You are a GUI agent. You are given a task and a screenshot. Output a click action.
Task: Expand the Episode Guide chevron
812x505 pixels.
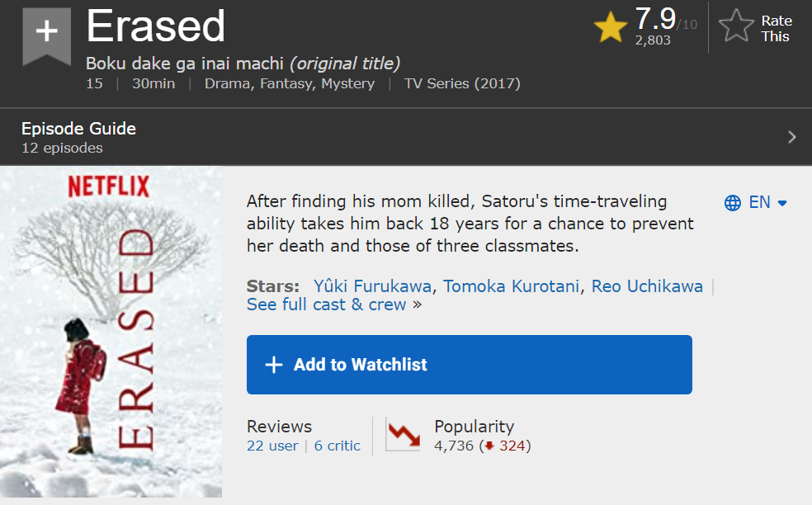(x=792, y=137)
